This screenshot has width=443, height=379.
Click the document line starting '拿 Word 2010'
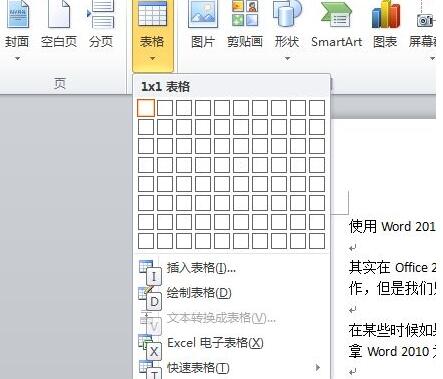pyautogui.click(x=392, y=351)
